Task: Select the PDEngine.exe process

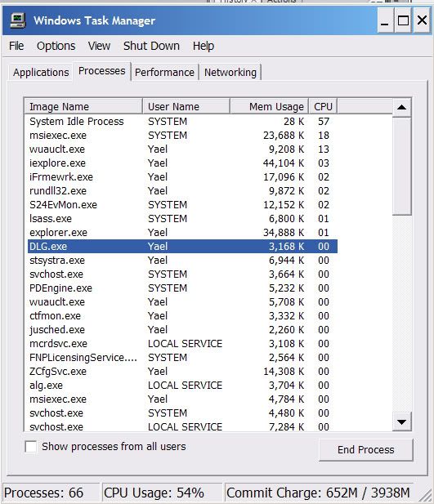Action: (182, 288)
